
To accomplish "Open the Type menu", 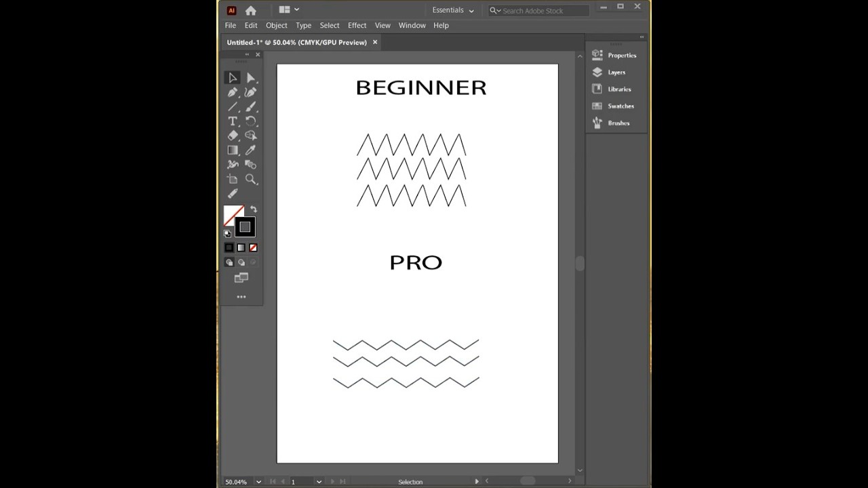I will tap(304, 25).
